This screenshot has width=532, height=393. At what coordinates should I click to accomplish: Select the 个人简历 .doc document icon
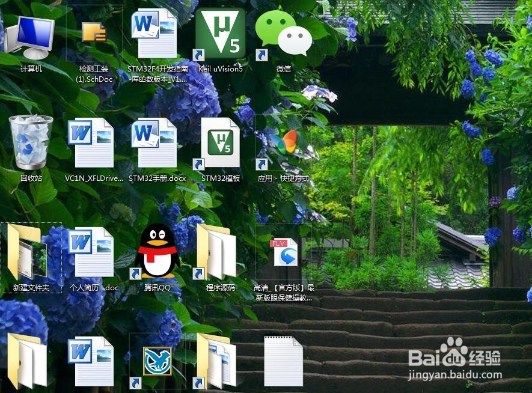click(90, 252)
